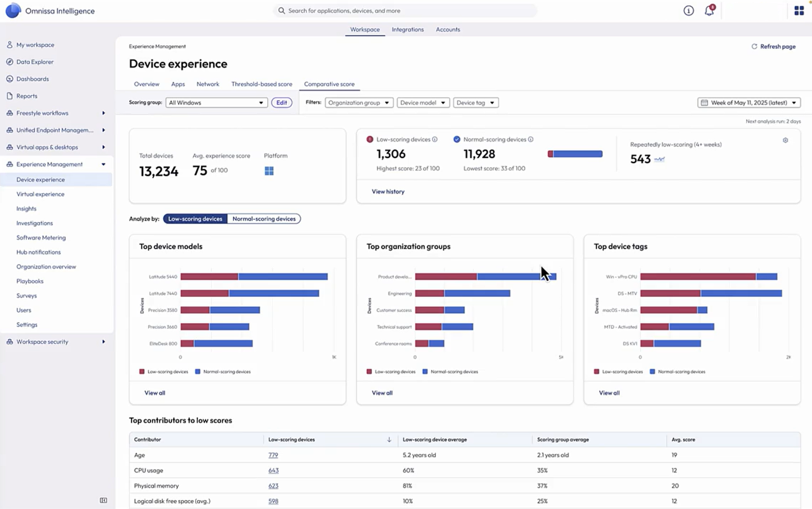Click the Edit scoring group button
The height and width of the screenshot is (509, 812).
click(x=281, y=103)
